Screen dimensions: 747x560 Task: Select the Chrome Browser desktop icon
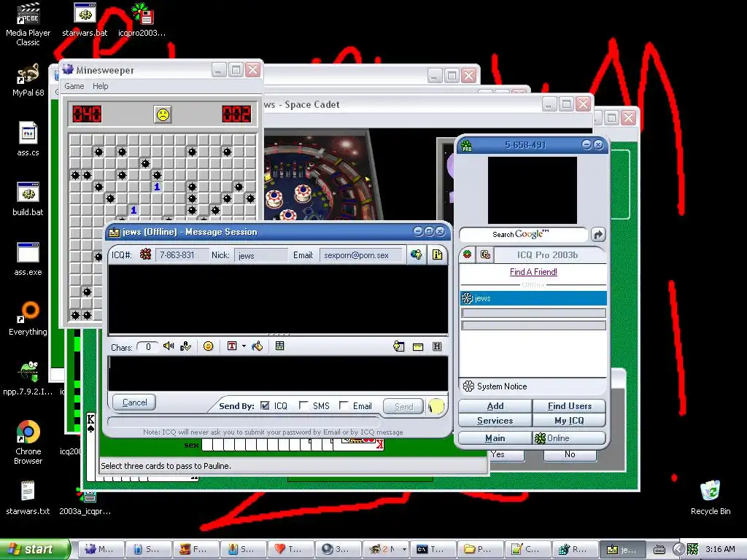click(28, 442)
